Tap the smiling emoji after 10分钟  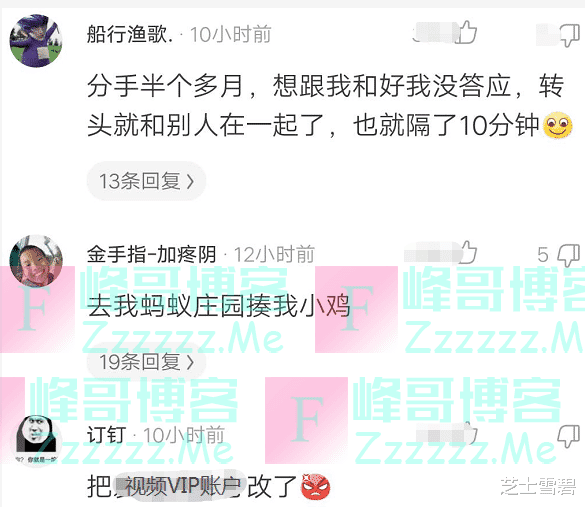point(558,125)
